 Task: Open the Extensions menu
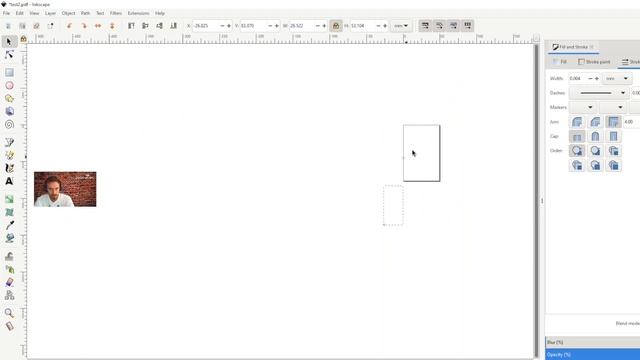click(x=138, y=13)
